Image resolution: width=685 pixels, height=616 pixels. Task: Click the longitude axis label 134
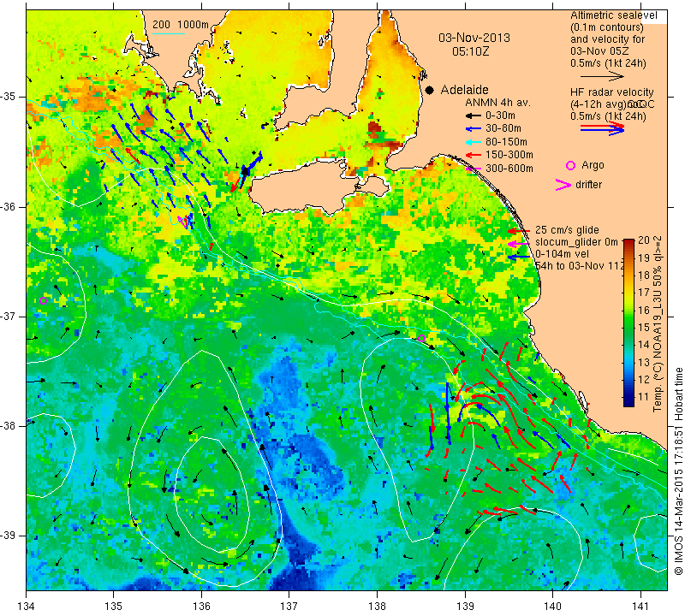click(x=27, y=607)
